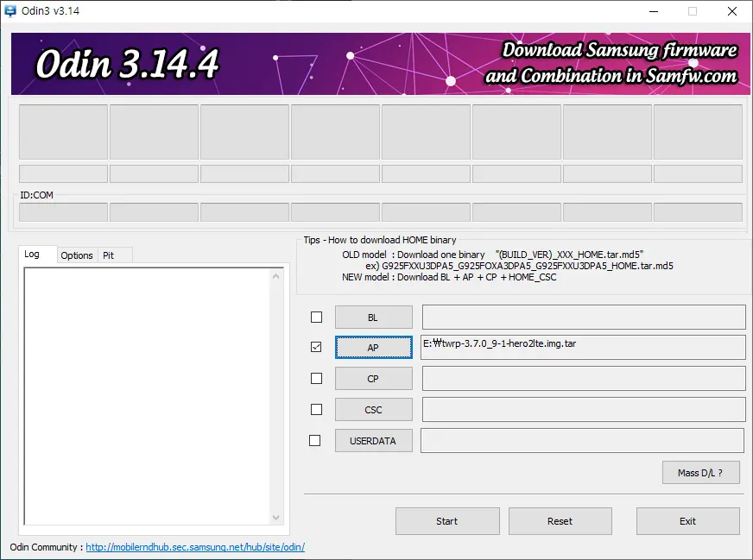Enable the BL checkbox
Viewport: 753px width, 560px height.
[x=316, y=318]
